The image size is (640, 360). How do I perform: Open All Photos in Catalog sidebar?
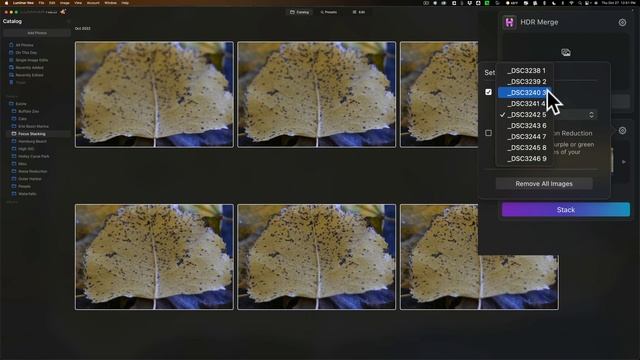24,45
